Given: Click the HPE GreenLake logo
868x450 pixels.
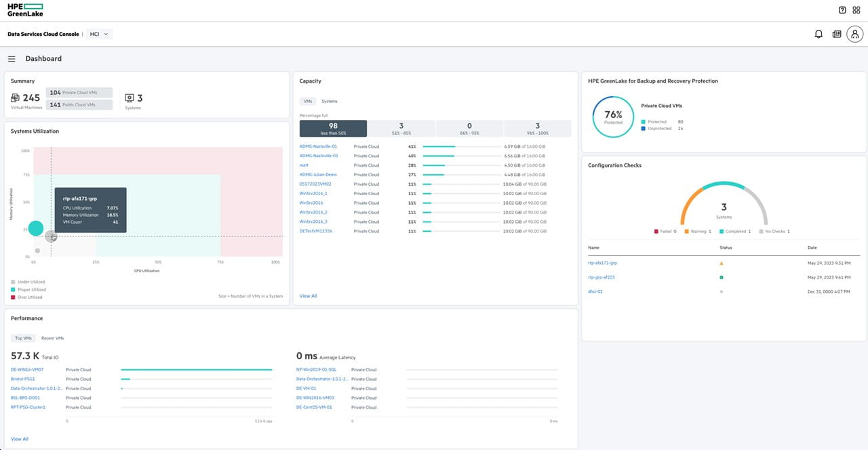Looking at the screenshot, I should (x=24, y=9).
